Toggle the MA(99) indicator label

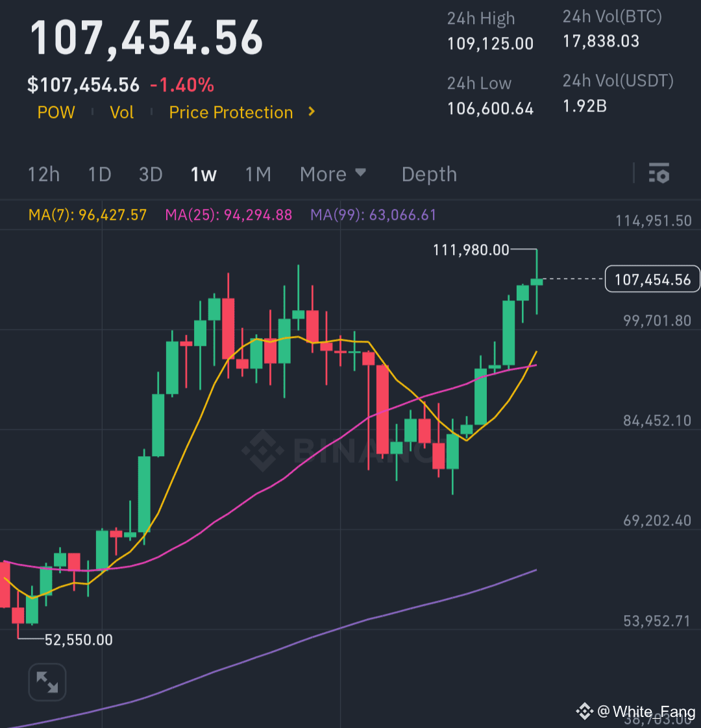pyautogui.click(x=373, y=215)
